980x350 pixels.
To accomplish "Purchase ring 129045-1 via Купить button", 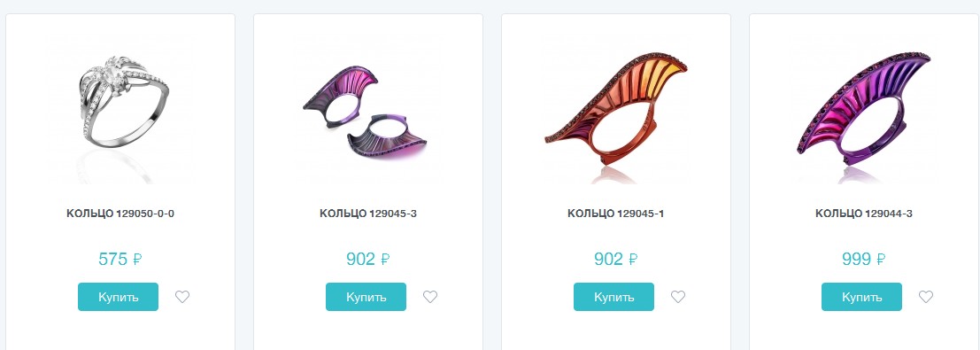I will 613,297.
